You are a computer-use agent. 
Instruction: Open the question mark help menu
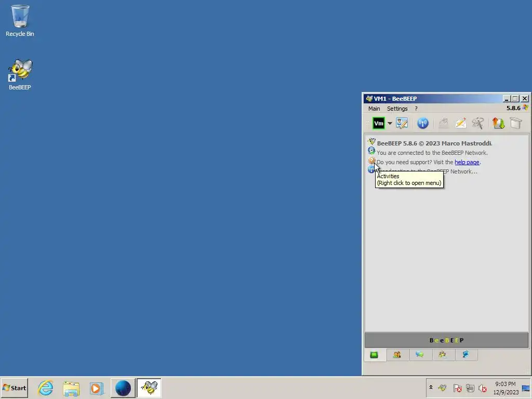point(416,109)
